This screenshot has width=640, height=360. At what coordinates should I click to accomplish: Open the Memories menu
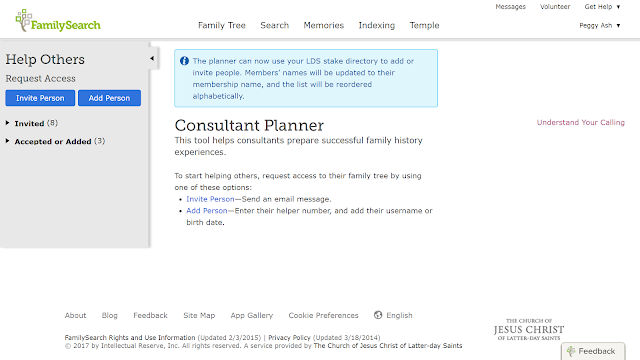[324, 25]
